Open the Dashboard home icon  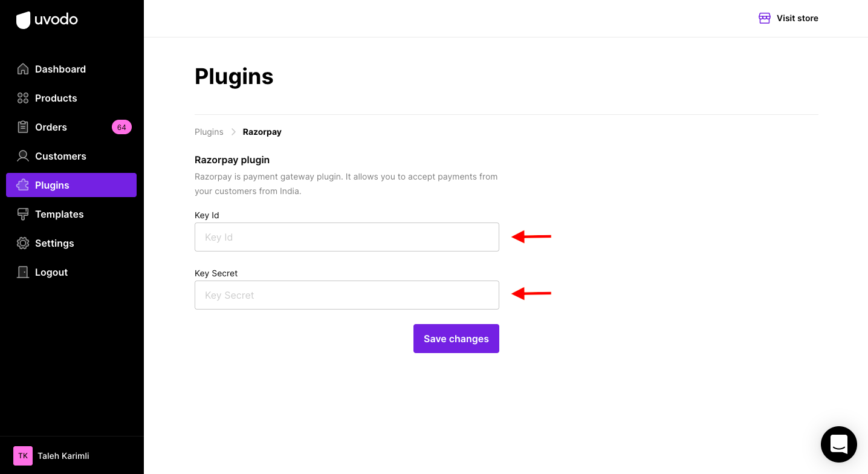[x=23, y=69]
